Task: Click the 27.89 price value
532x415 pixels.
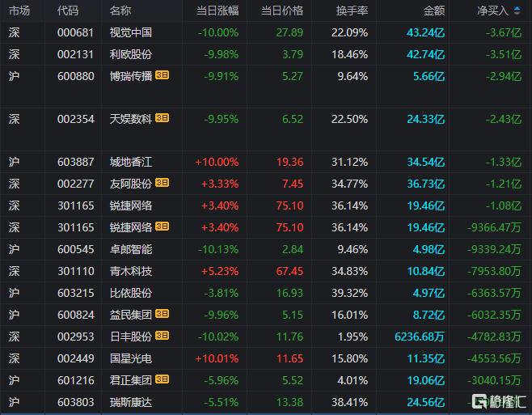Action: pyautogui.click(x=289, y=32)
